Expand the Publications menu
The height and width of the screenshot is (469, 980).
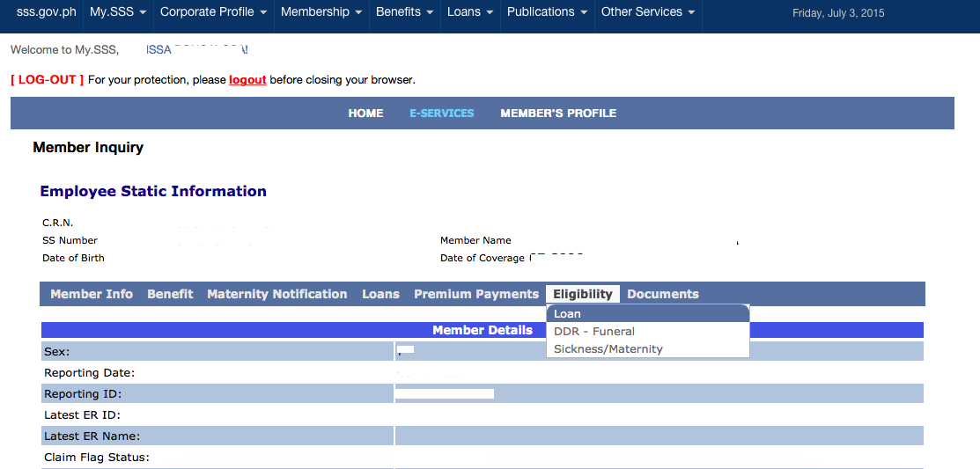click(x=547, y=12)
